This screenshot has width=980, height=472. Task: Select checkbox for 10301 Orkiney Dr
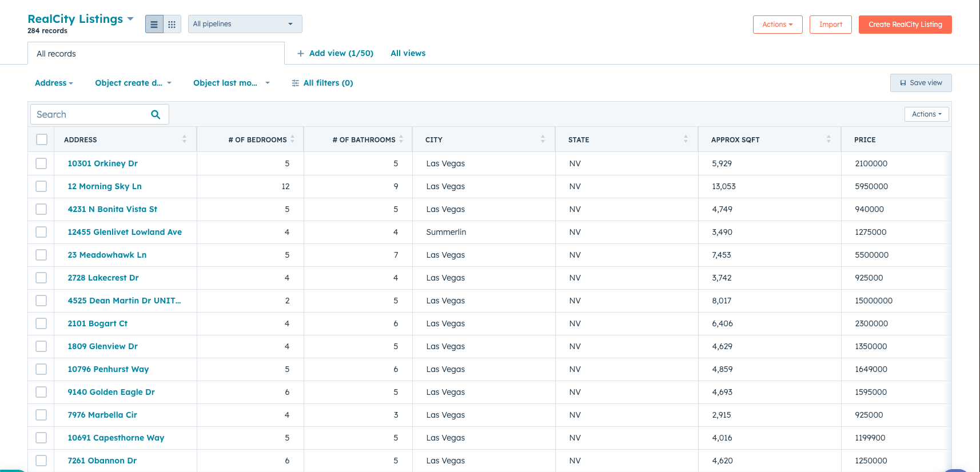[41, 163]
